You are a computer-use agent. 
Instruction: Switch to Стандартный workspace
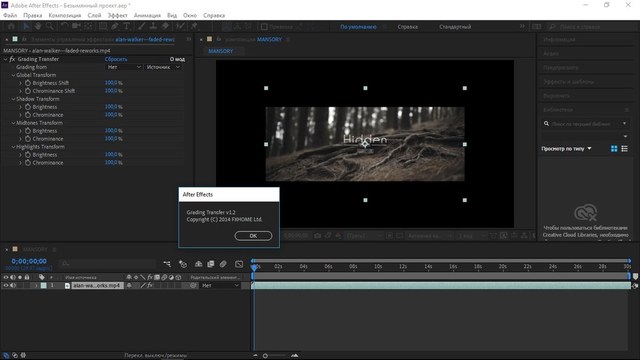455,27
